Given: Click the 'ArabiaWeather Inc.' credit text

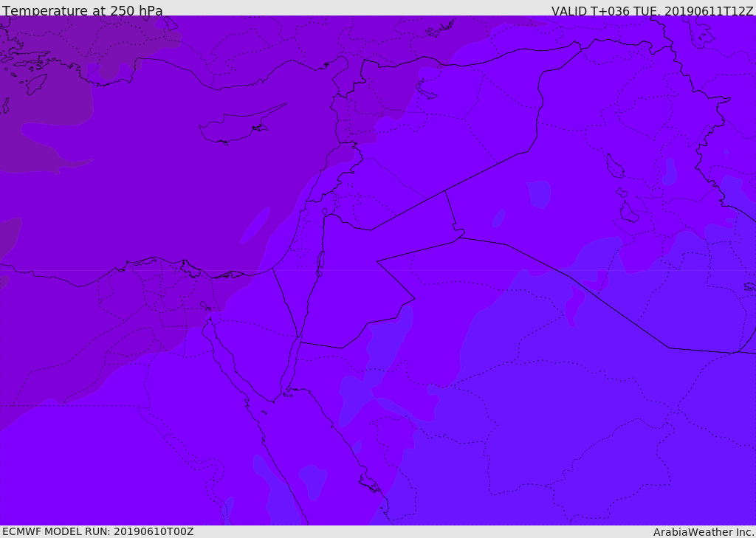Looking at the screenshot, I should pos(704,532).
